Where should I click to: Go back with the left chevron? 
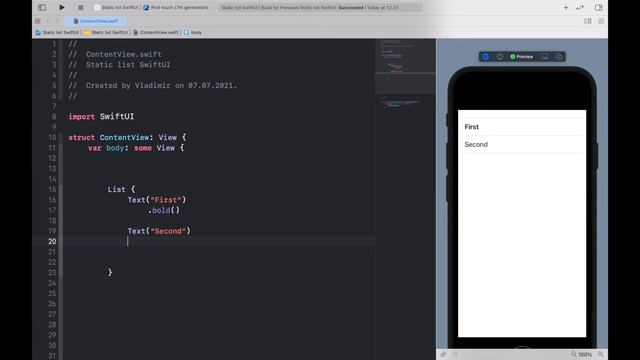pyautogui.click(x=48, y=21)
